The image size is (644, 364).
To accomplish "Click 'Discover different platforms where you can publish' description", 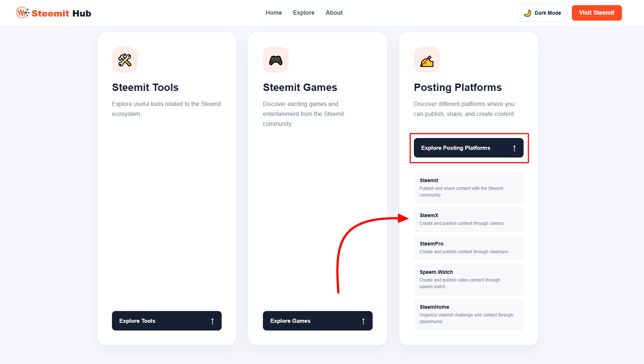I will 464,109.
